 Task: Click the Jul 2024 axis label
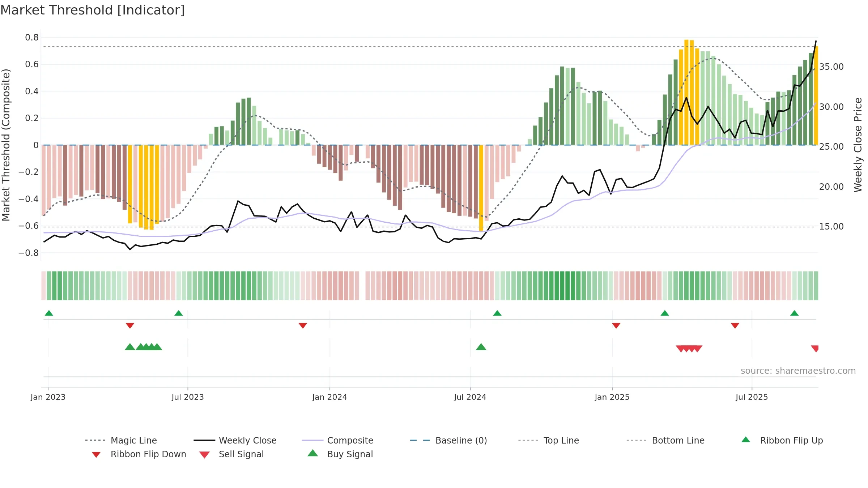click(470, 397)
